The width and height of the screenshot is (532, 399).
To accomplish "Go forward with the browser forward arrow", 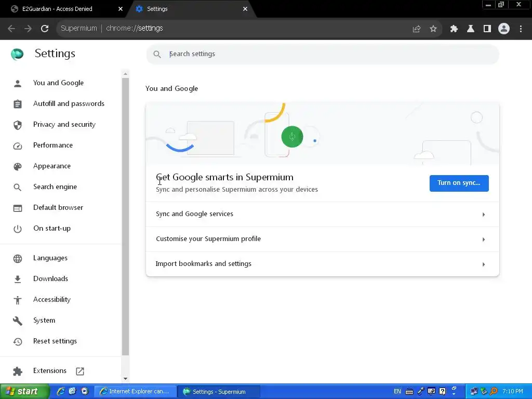I will (28, 29).
